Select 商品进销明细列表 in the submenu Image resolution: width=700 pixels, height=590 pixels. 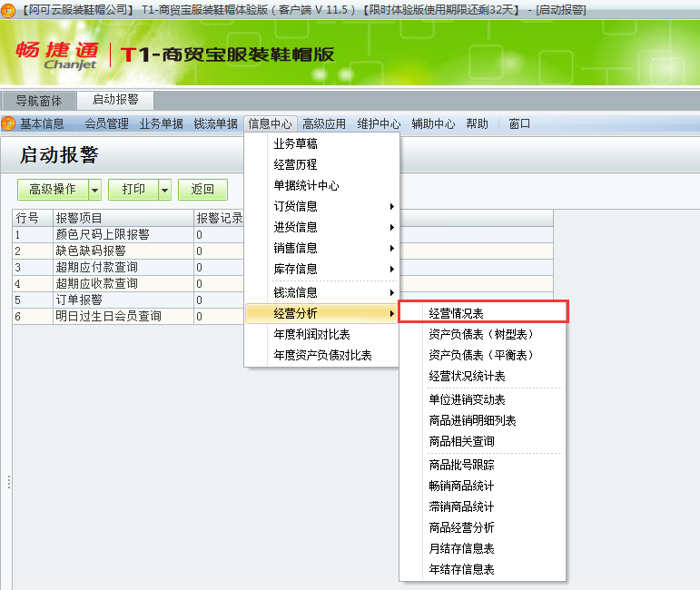coord(482,421)
